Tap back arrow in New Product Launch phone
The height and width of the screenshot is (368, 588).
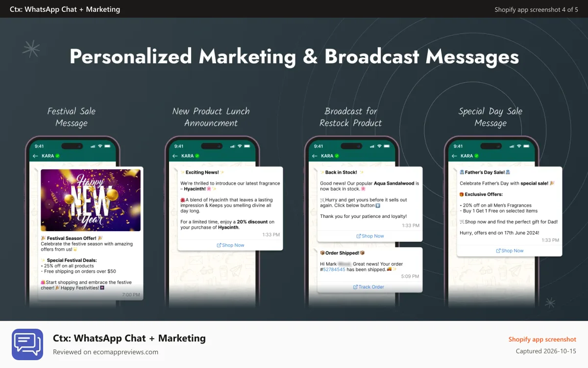[x=174, y=156]
